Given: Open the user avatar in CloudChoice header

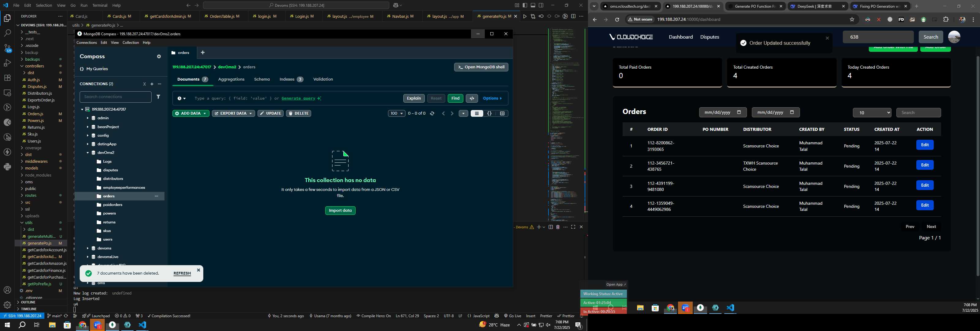Looking at the screenshot, I should click(x=954, y=37).
